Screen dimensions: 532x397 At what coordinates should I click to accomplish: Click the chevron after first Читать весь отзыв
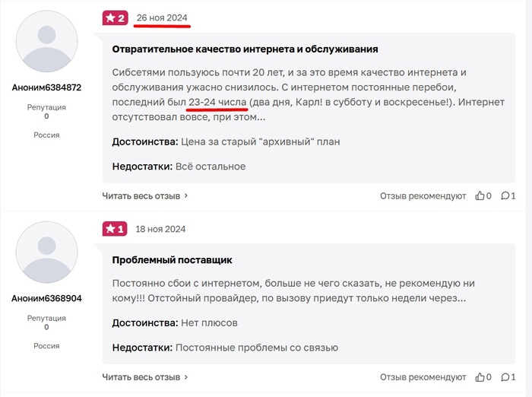pos(186,195)
